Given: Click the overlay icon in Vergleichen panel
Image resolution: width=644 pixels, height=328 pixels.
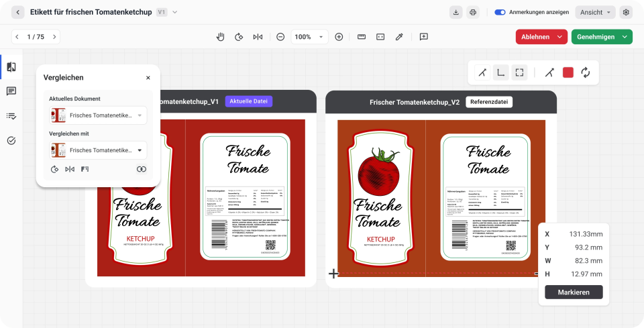Looking at the screenshot, I should coord(142,169).
